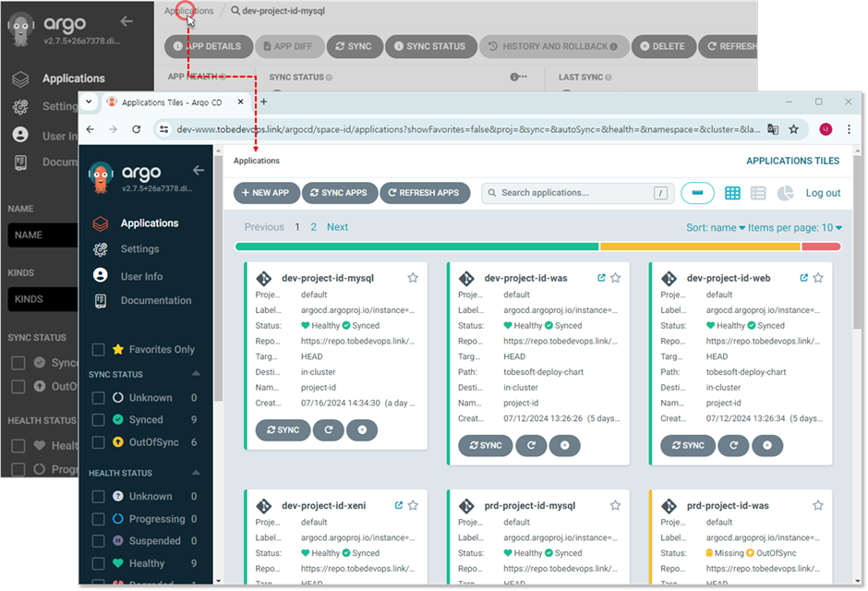Delete the dev-project-id-was app icon button
Image resolution: width=868 pixels, height=591 pixels.
pyautogui.click(x=564, y=445)
